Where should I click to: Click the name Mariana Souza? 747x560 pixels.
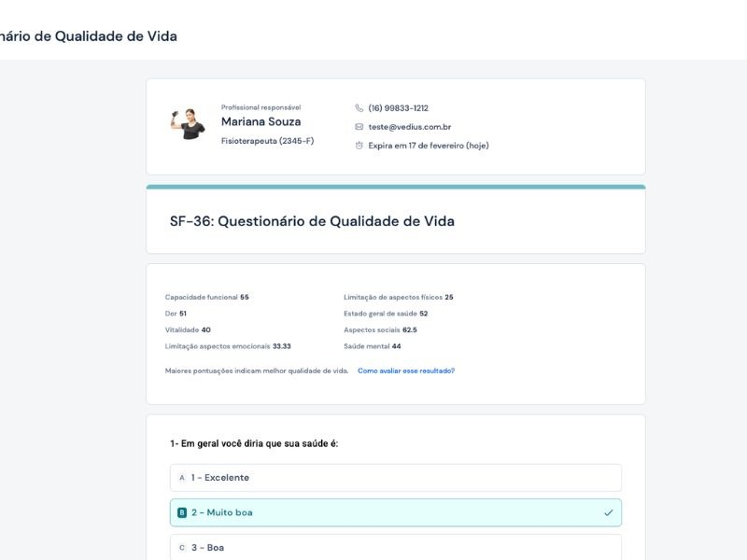click(x=261, y=121)
